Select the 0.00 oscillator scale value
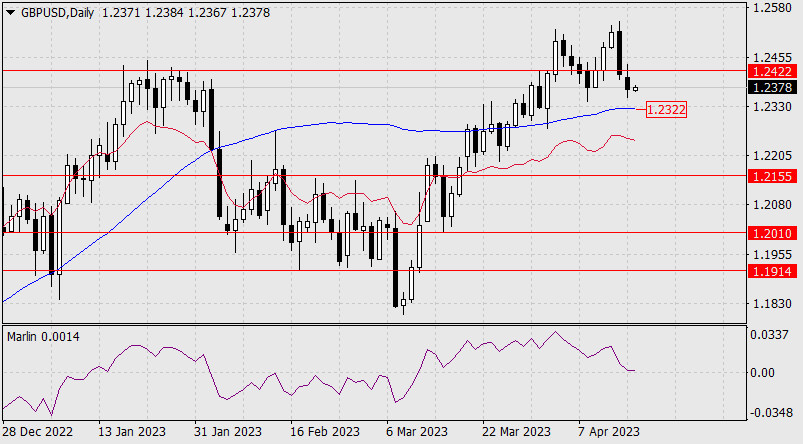Screen dimensions: 803x444 763,372
